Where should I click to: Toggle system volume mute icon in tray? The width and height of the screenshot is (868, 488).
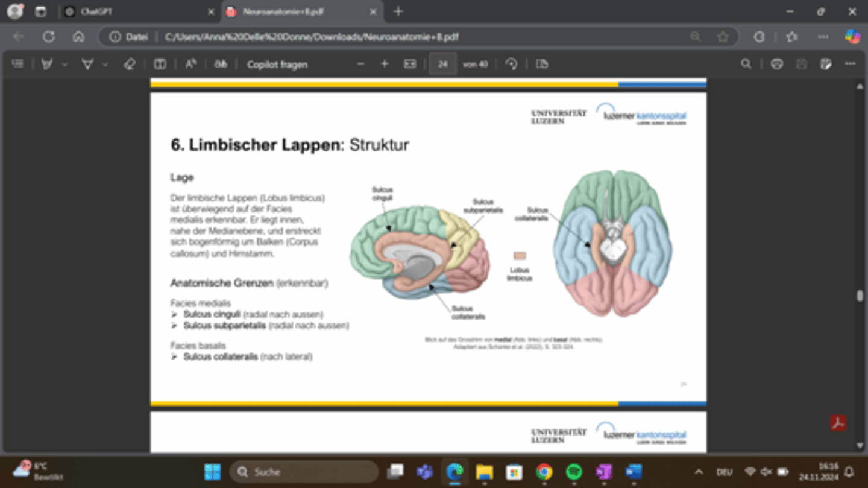click(x=766, y=472)
